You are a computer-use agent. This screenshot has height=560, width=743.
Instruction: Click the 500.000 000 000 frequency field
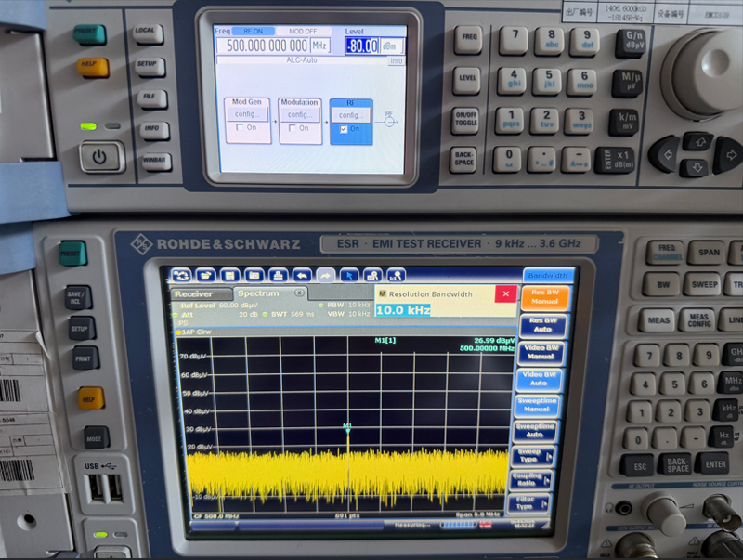point(263,46)
